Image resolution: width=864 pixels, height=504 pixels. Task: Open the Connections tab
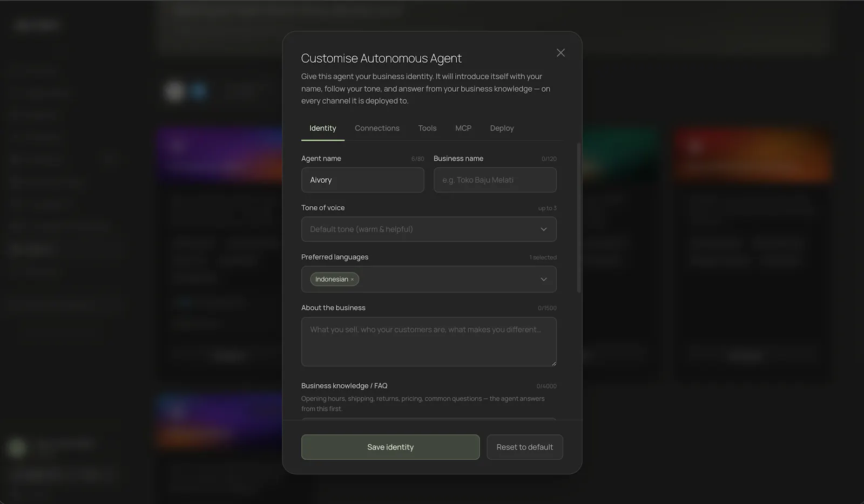(377, 128)
